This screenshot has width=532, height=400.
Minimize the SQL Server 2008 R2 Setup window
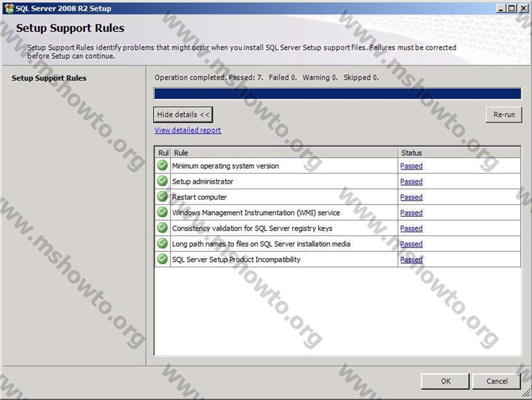pyautogui.click(x=501, y=8)
